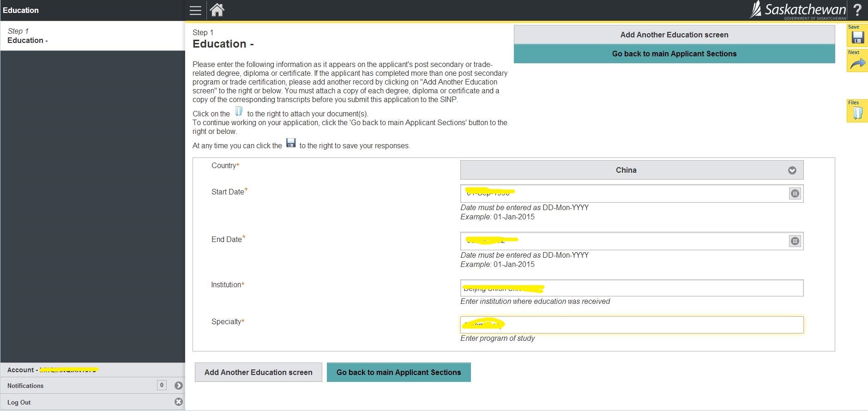
Task: Go to home via house icon
Action: point(217,10)
